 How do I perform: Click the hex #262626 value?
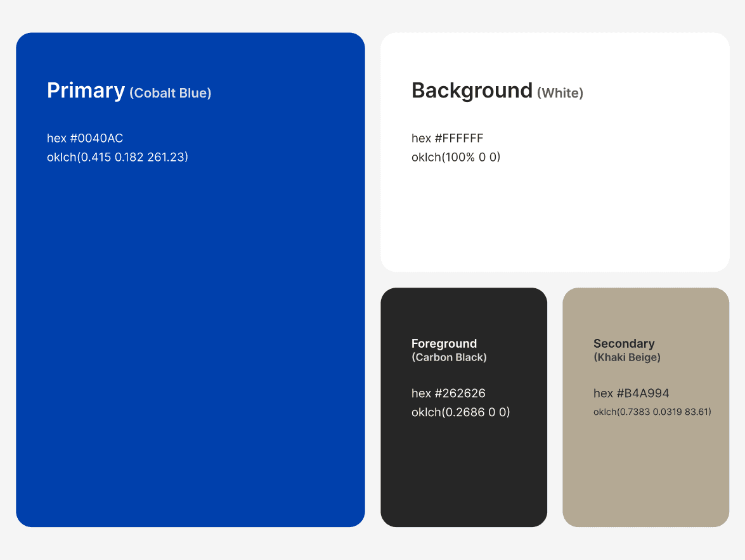coord(448,393)
